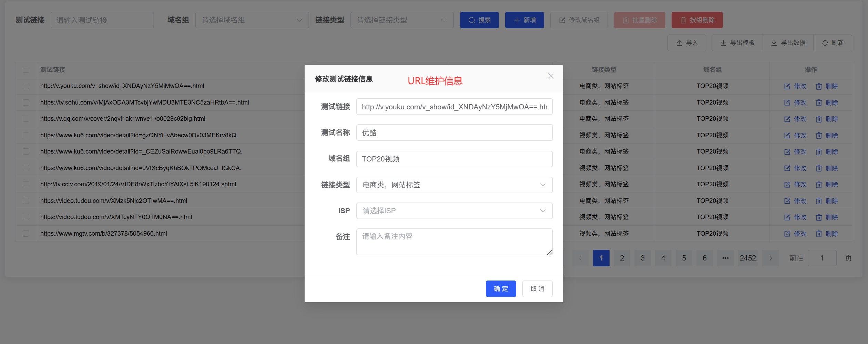Click 导出数据 export data icon

tap(774, 43)
